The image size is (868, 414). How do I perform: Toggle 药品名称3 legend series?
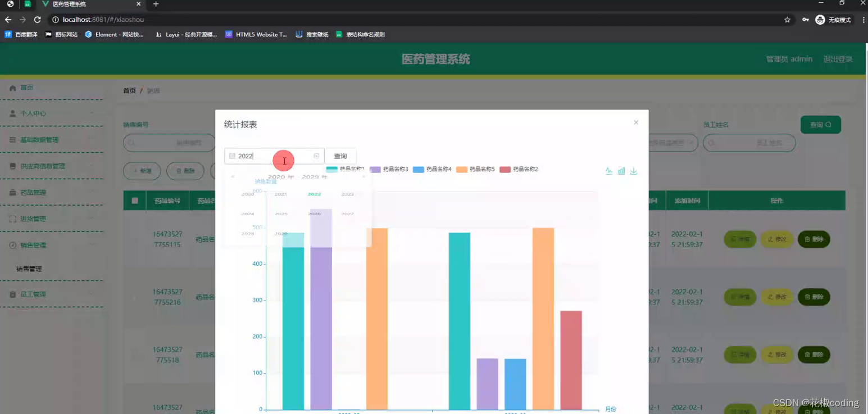(x=389, y=169)
